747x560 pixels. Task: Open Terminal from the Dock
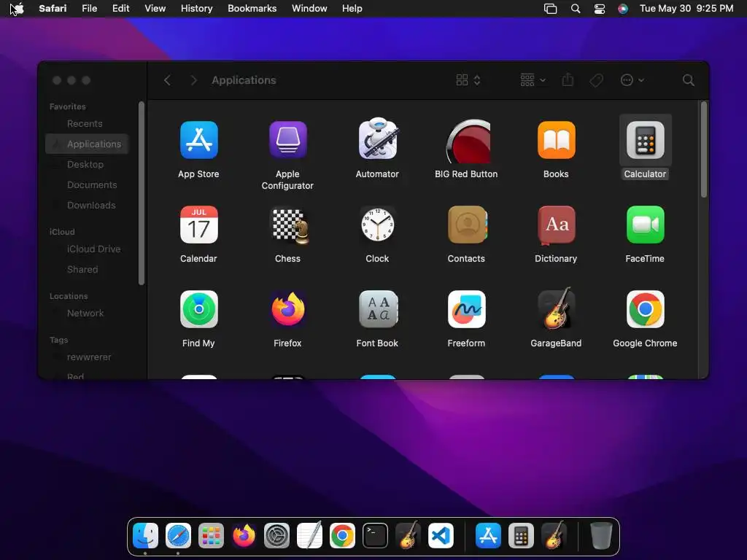click(376, 536)
